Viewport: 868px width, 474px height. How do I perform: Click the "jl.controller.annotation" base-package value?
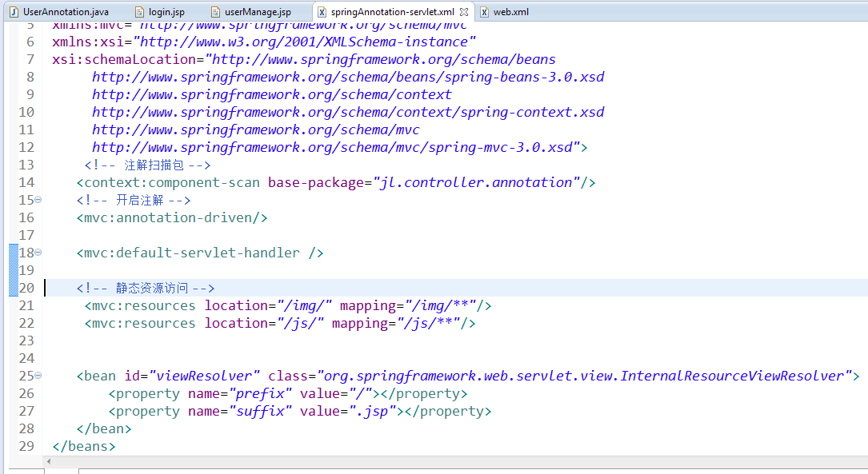click(477, 182)
